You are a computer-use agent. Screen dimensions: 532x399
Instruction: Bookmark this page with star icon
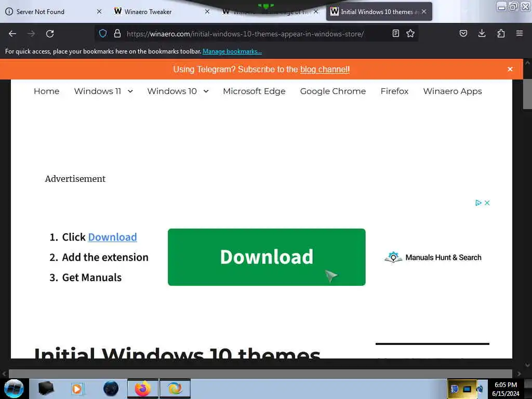(410, 33)
